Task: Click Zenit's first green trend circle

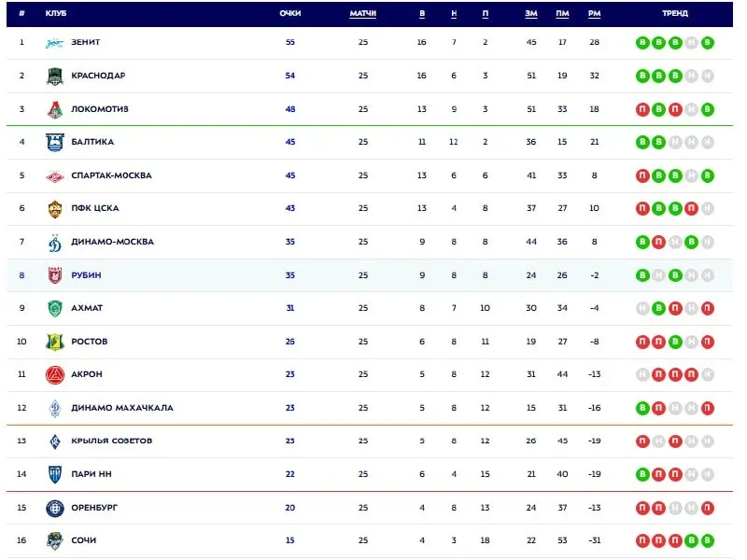Action: (642, 43)
